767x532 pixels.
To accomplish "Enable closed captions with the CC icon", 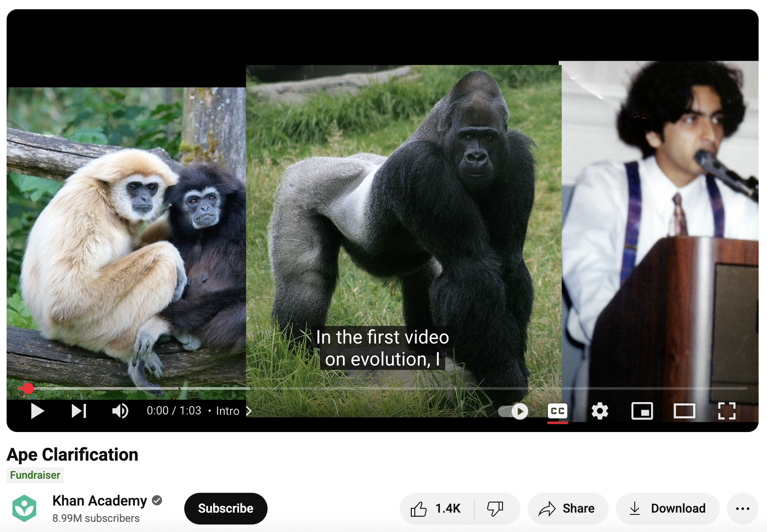I will point(557,411).
